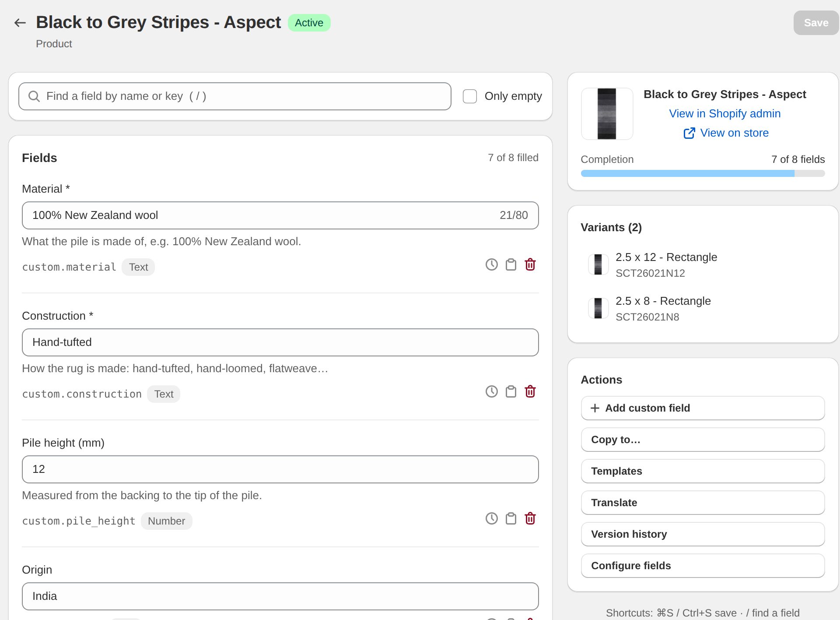Focus the Find a field search box
Image resolution: width=840 pixels, height=620 pixels.
pyautogui.click(x=234, y=96)
